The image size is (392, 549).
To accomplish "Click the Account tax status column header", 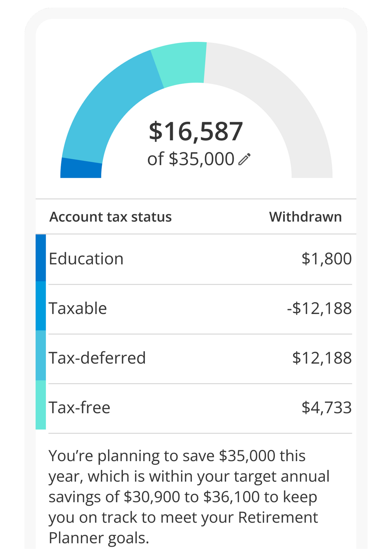I will pos(110,217).
